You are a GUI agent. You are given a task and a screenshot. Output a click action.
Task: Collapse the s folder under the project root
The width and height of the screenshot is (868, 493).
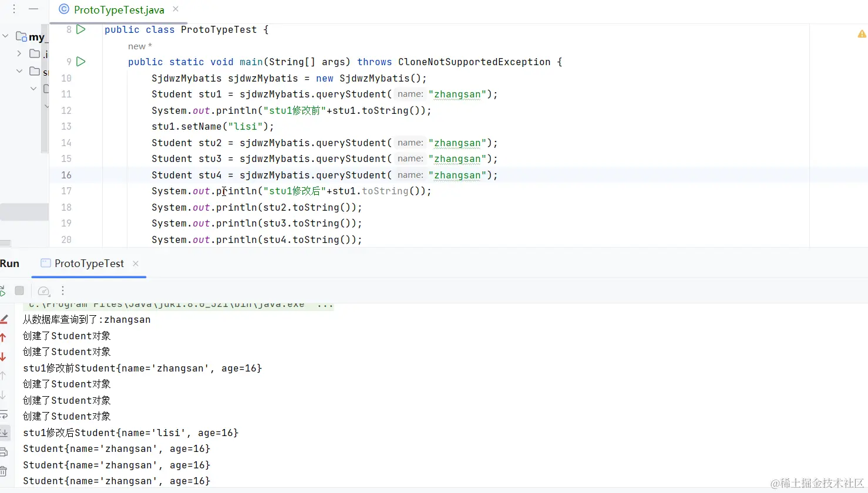coord(19,71)
